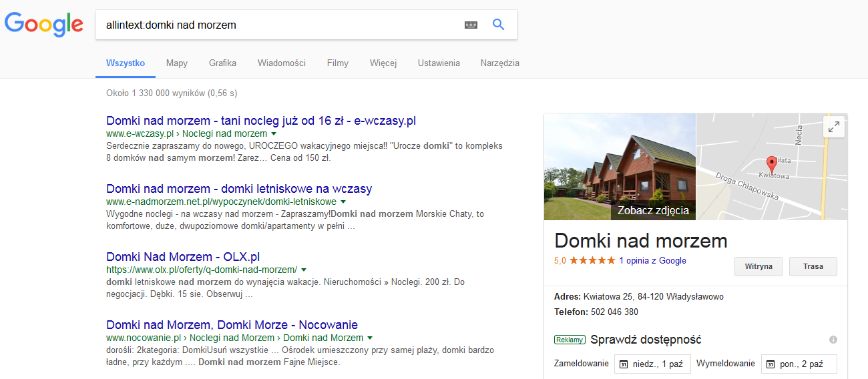This screenshot has height=379, width=868.
Task: Open dropdown arrow next to olx.pl URL
Action: 304,270
